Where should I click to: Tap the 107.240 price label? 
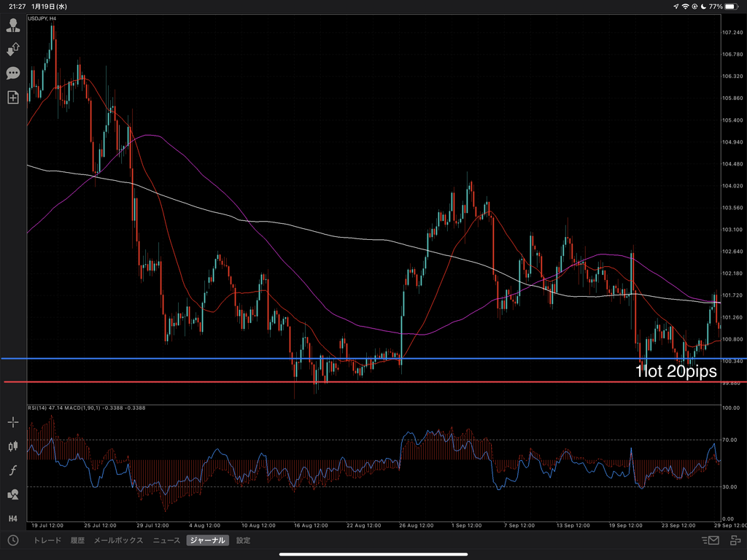pyautogui.click(x=732, y=32)
